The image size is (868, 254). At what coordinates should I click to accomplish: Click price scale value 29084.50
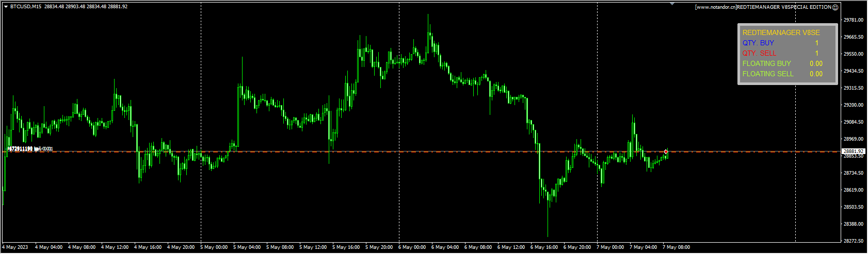854,122
